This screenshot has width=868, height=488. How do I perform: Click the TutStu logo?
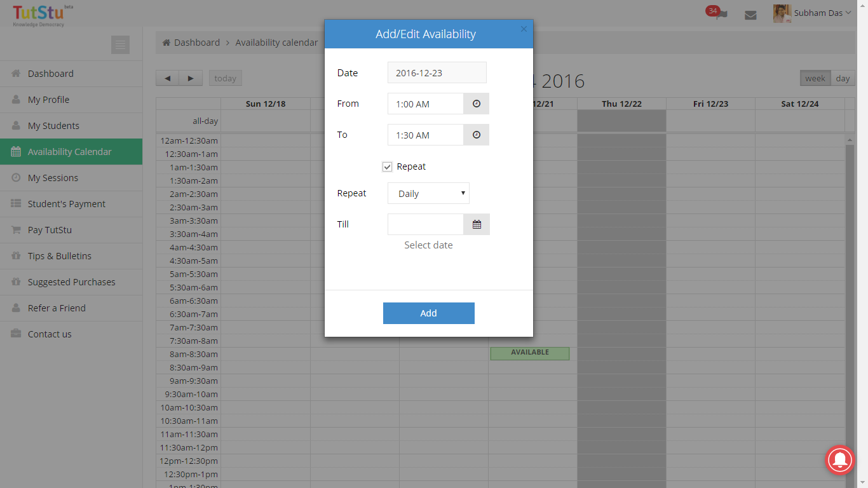tap(41, 15)
